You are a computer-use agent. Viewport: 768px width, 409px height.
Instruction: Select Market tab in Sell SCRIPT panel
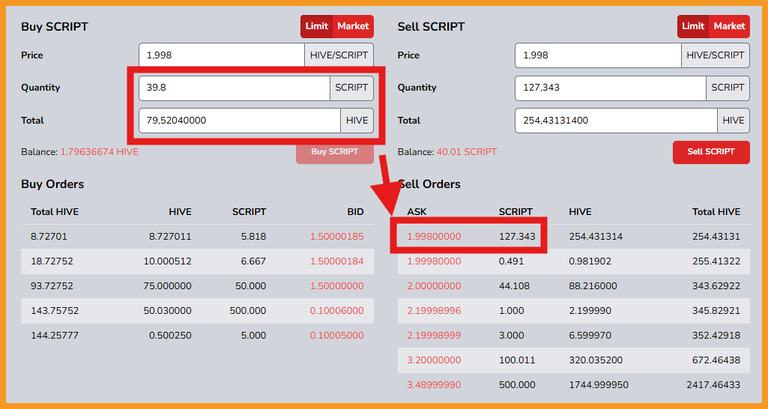click(729, 26)
